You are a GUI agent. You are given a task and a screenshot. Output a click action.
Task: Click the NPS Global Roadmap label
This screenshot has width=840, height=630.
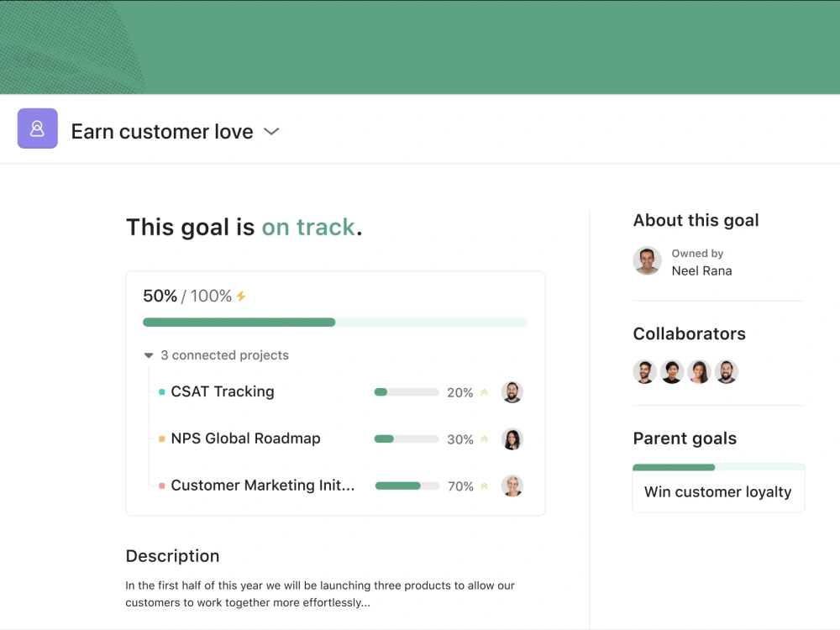click(x=245, y=438)
